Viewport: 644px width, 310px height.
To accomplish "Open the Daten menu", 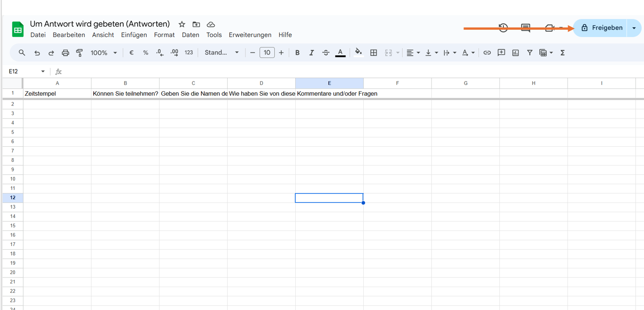I will click(191, 35).
